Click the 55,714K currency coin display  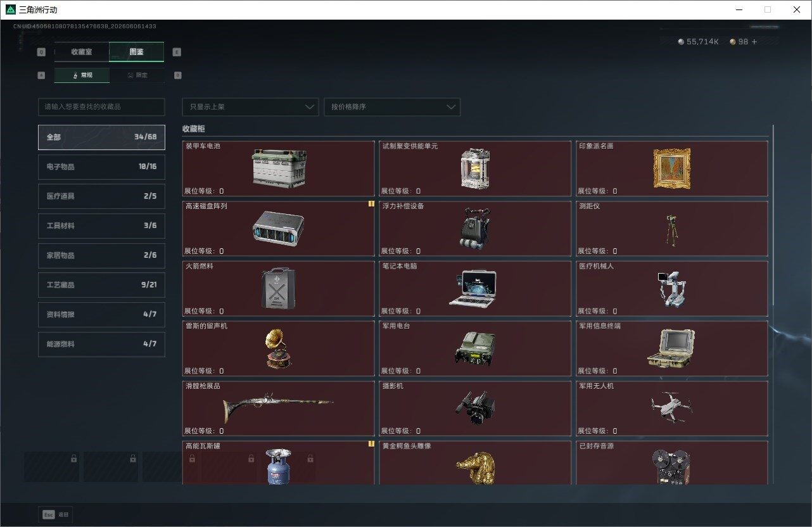698,42
